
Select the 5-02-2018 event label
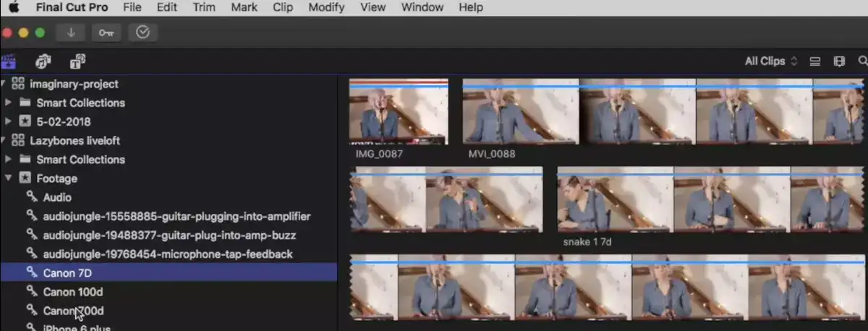pyautogui.click(x=64, y=121)
